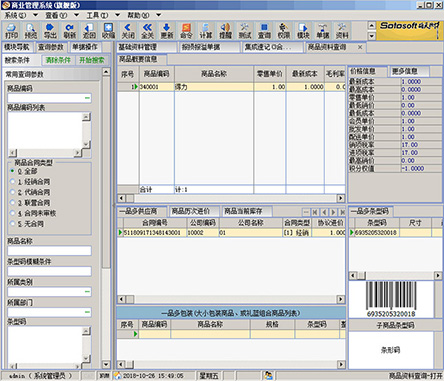The width and height of the screenshot is (444, 381).
Task: Click the 最新成本 column header
Action: tap(305, 74)
